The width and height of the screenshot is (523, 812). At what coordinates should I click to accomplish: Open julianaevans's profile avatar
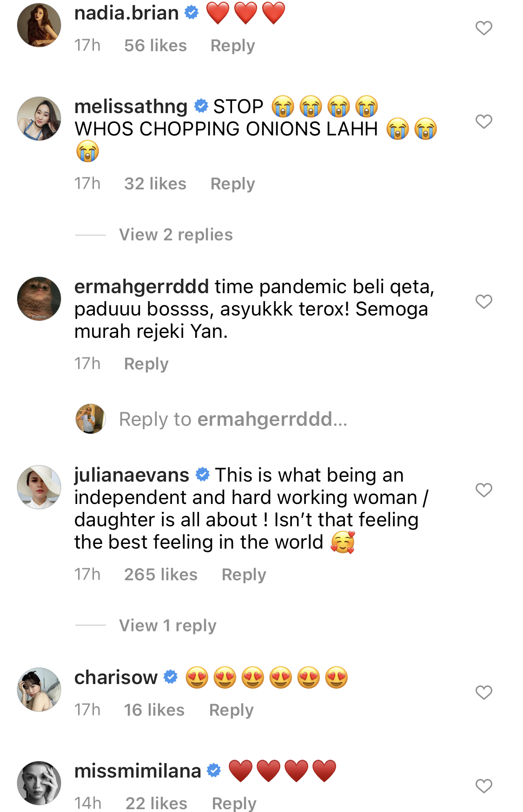[x=39, y=487]
